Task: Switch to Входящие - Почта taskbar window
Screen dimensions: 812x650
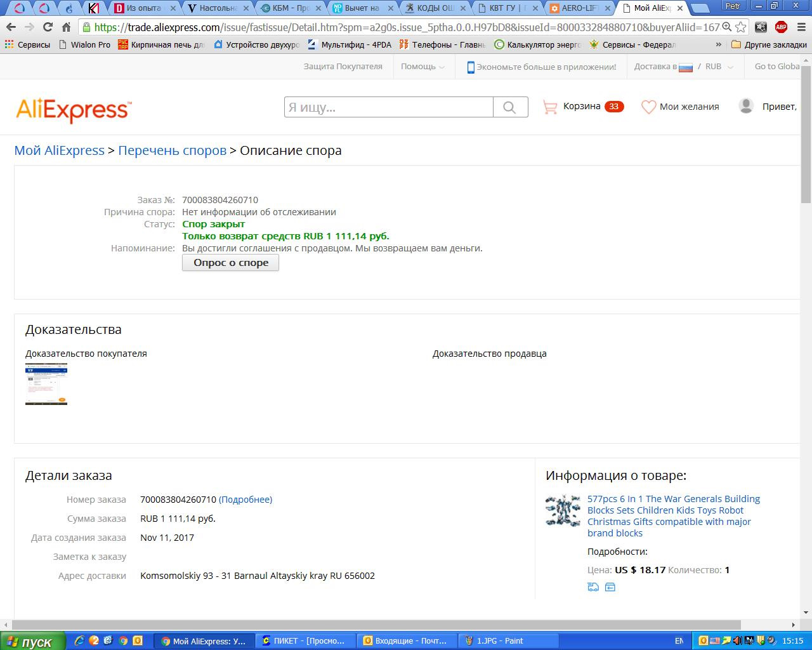Action: pos(405,641)
